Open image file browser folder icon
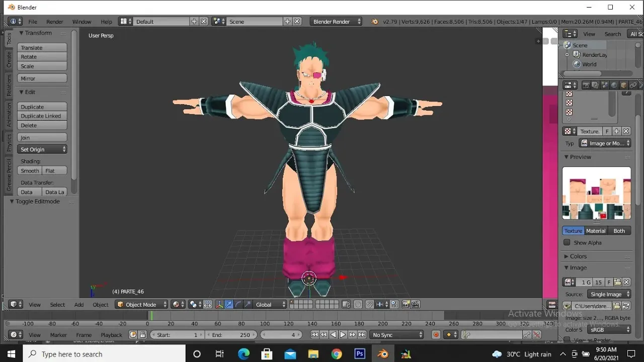 tap(617, 306)
